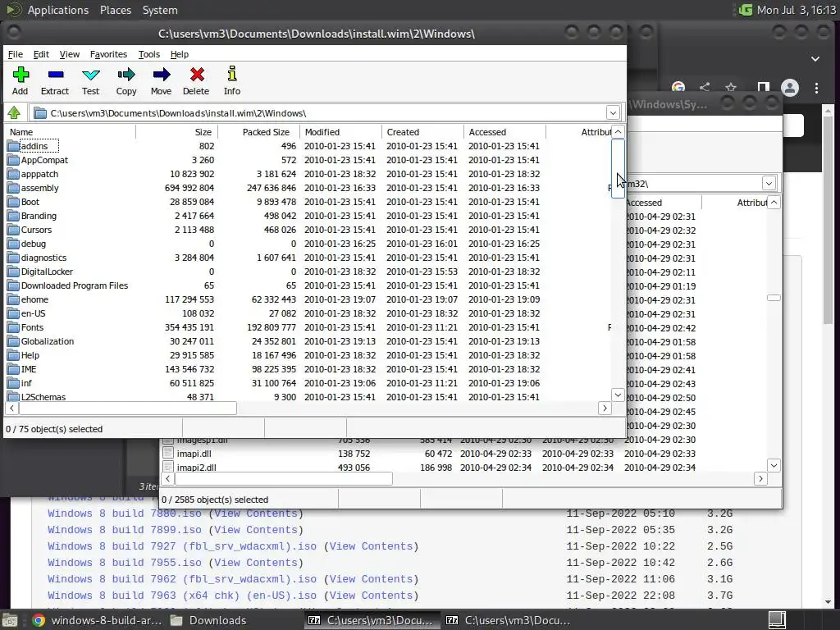
Task: Click the front window address path field
Action: tap(317, 113)
